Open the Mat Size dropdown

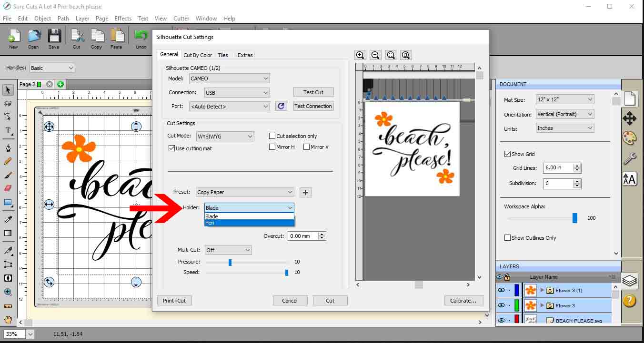click(564, 99)
